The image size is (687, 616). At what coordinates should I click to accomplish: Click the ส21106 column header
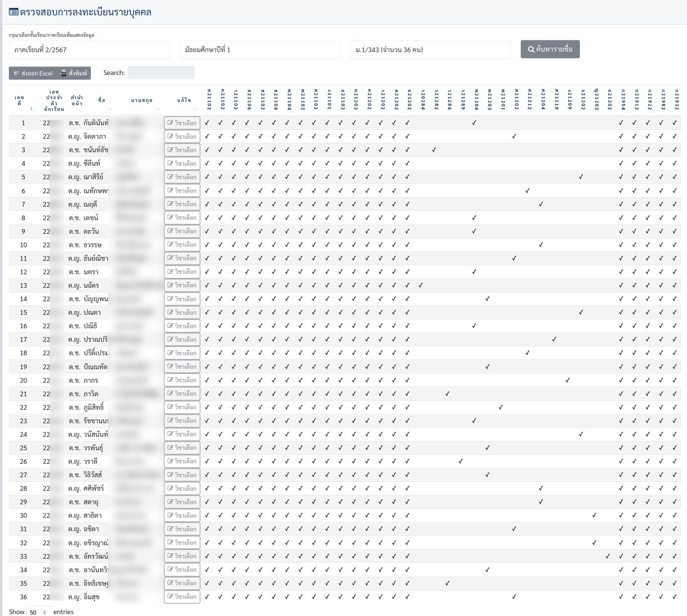click(x=249, y=100)
